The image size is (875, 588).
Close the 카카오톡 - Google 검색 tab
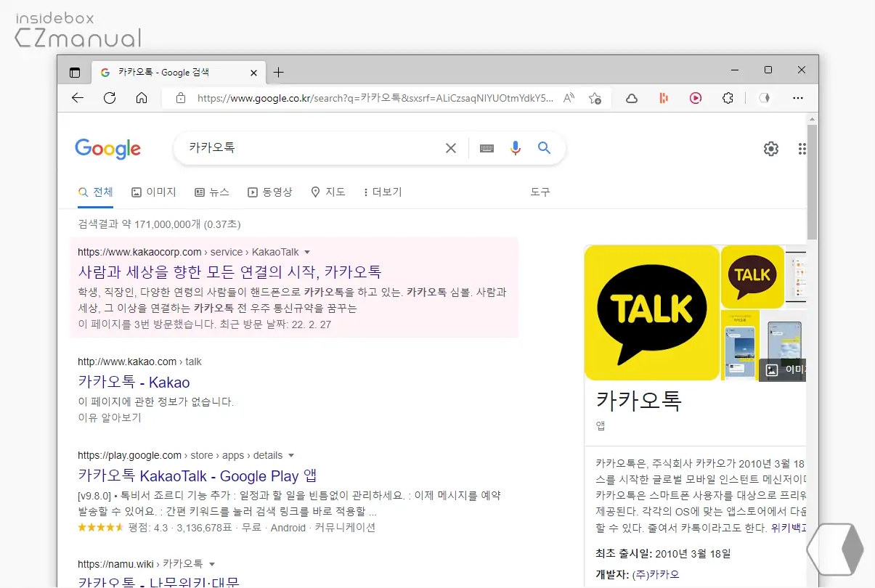tap(253, 73)
